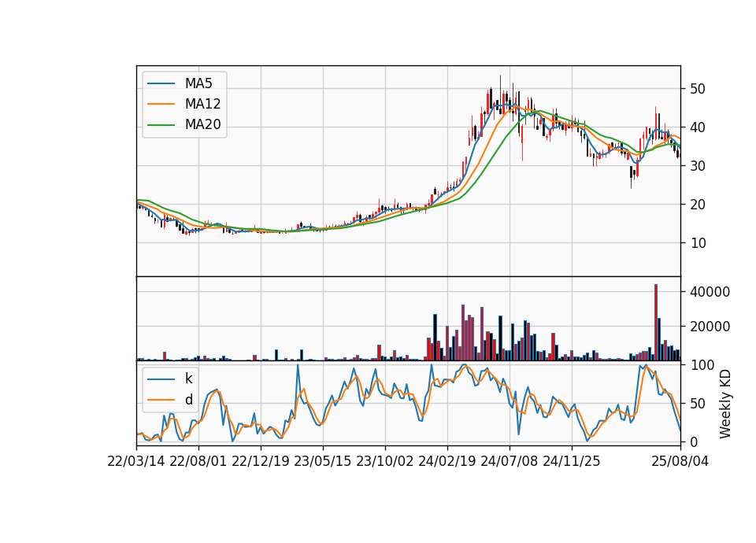Click the 22/03/14 date axis label

click(x=136, y=462)
